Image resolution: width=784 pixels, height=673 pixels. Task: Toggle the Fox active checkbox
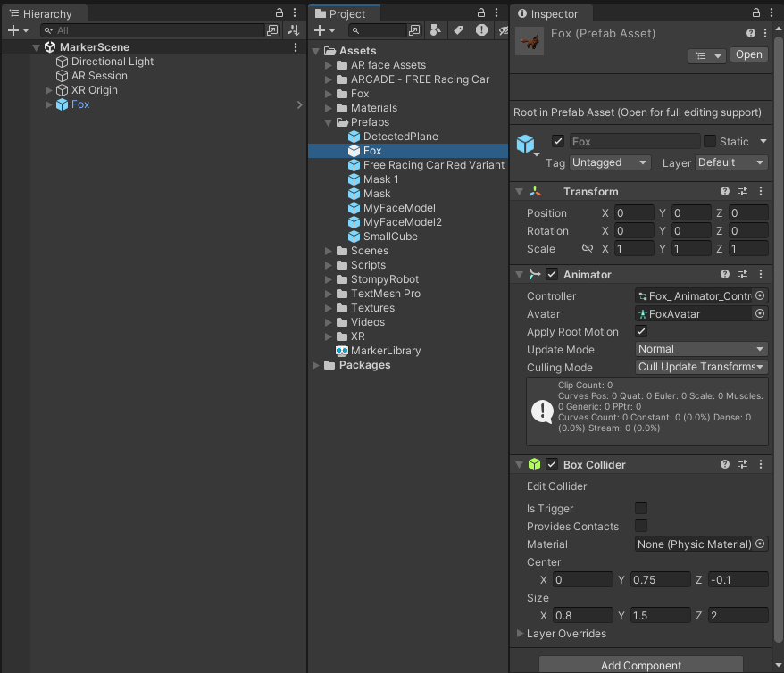tap(558, 141)
